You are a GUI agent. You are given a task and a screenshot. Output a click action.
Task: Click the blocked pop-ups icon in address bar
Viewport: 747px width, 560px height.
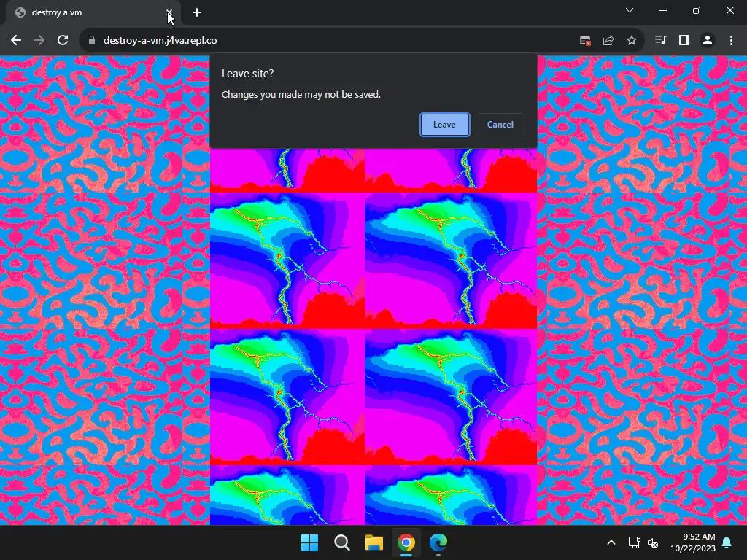click(585, 41)
